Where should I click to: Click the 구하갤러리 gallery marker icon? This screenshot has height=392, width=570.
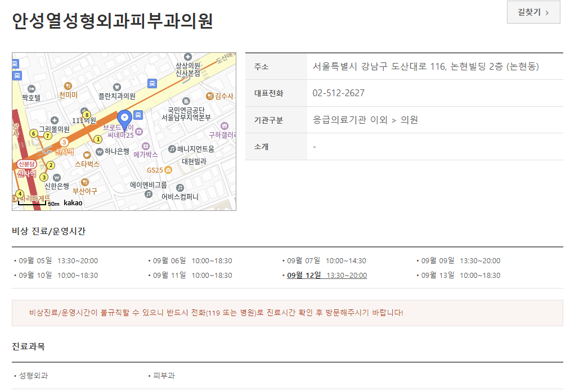(x=225, y=126)
